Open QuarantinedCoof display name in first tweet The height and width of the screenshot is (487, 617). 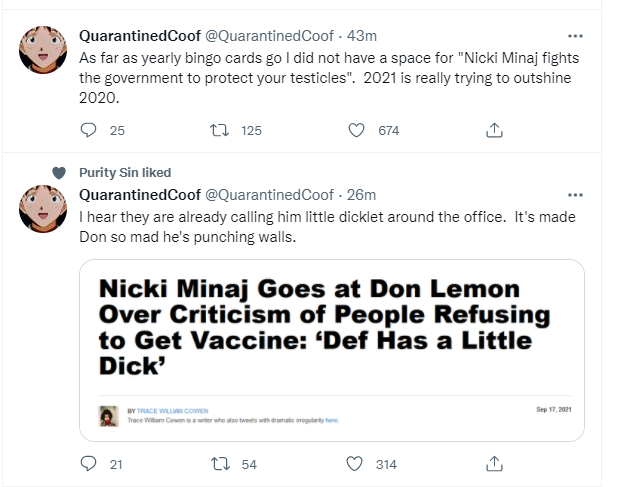click(140, 36)
